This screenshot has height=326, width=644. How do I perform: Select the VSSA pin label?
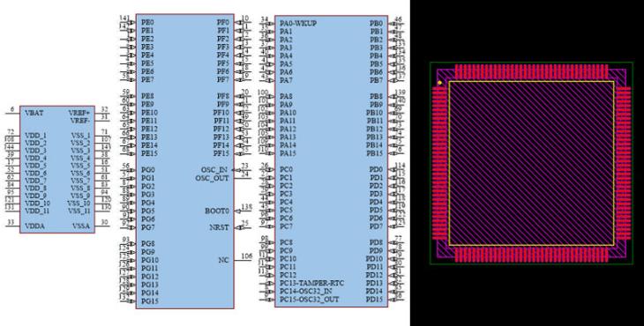pos(81,226)
